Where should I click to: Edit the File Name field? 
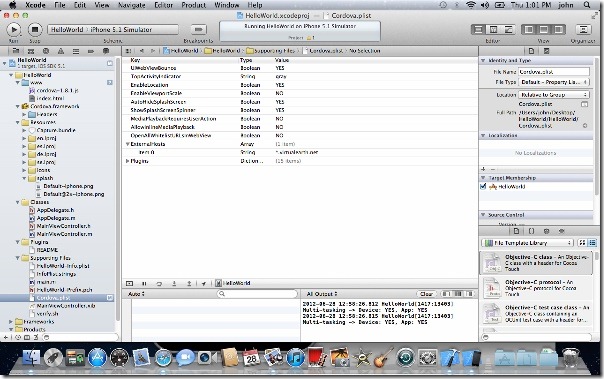(x=554, y=72)
